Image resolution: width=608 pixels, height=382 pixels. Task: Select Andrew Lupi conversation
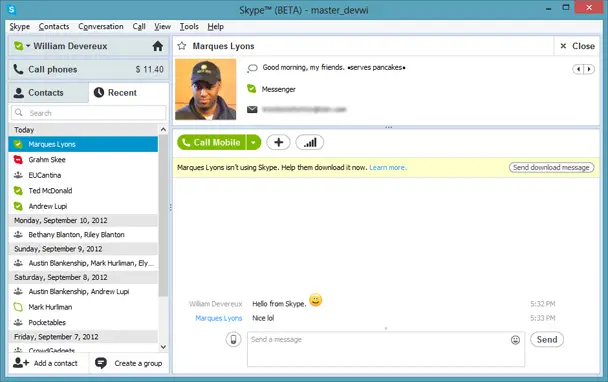point(83,206)
